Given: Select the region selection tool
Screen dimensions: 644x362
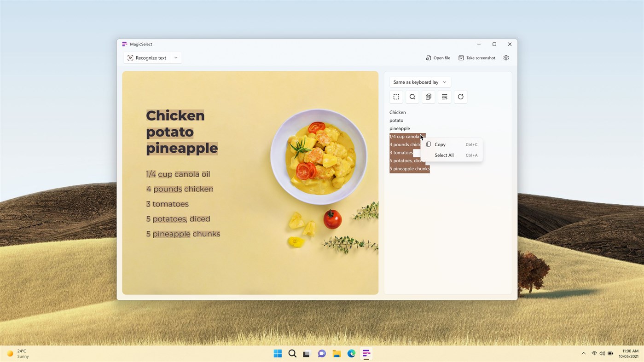Looking at the screenshot, I should (396, 97).
